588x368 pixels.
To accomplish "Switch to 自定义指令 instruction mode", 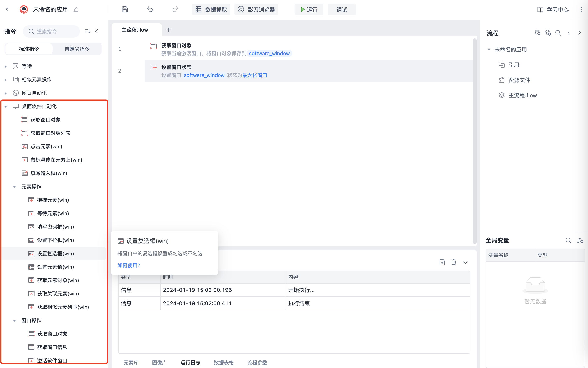I will (77, 49).
